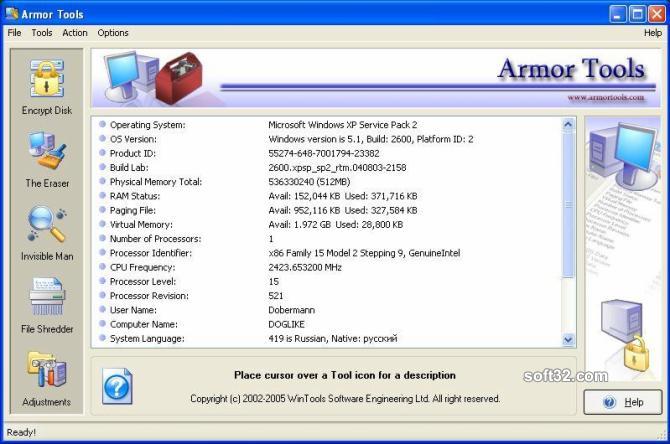Select the Processor Revision row label
The height and width of the screenshot is (444, 670).
[149, 296]
